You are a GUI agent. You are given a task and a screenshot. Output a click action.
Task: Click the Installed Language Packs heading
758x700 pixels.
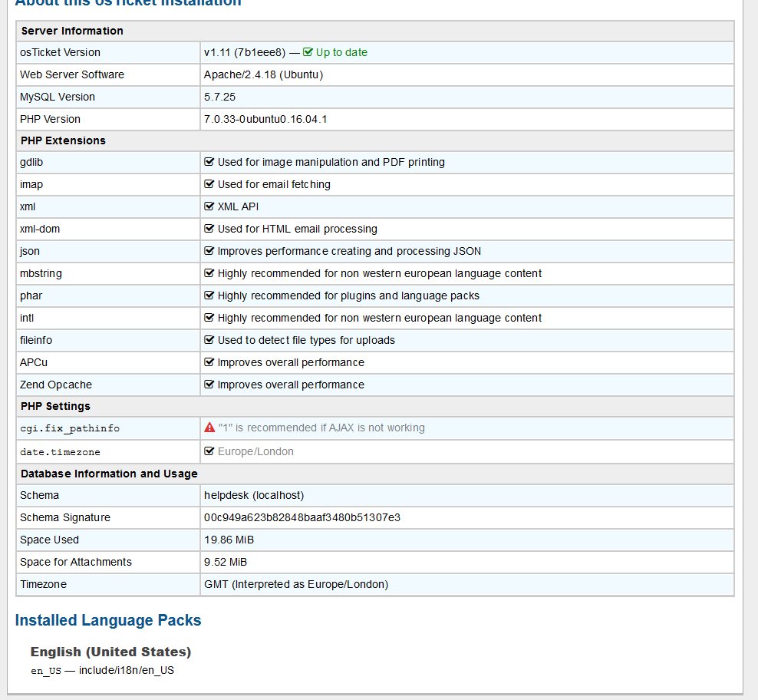(x=108, y=620)
